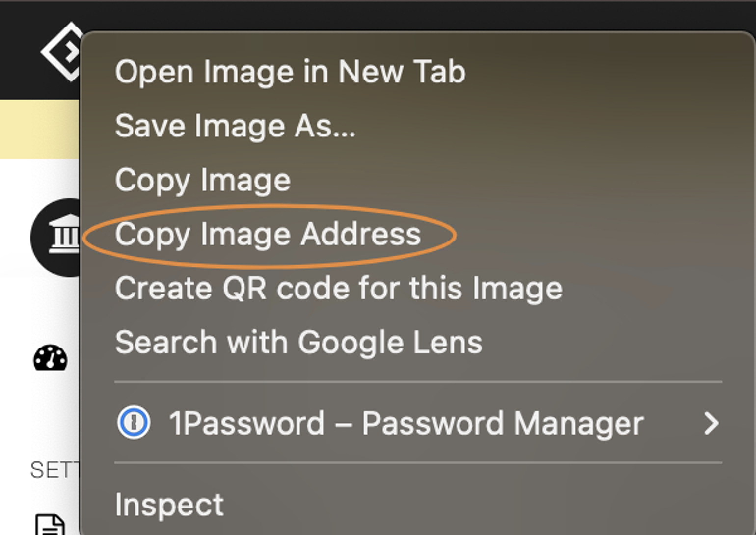Choose Create QR code for this Image

tap(338, 288)
